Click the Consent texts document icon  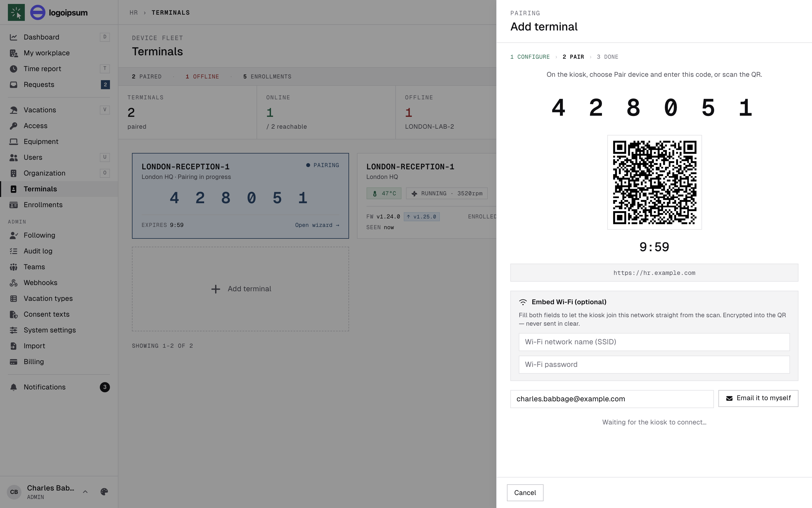(x=14, y=314)
